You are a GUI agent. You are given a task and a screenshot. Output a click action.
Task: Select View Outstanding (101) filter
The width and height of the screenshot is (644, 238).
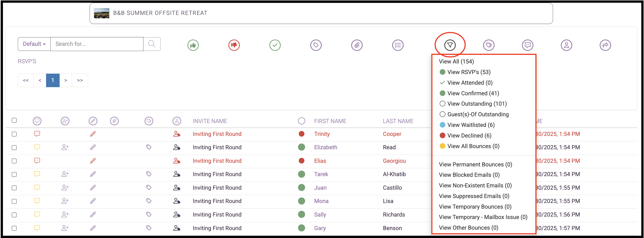473,104
